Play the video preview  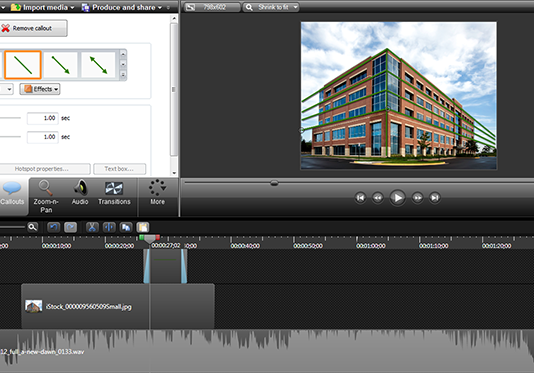pos(397,198)
